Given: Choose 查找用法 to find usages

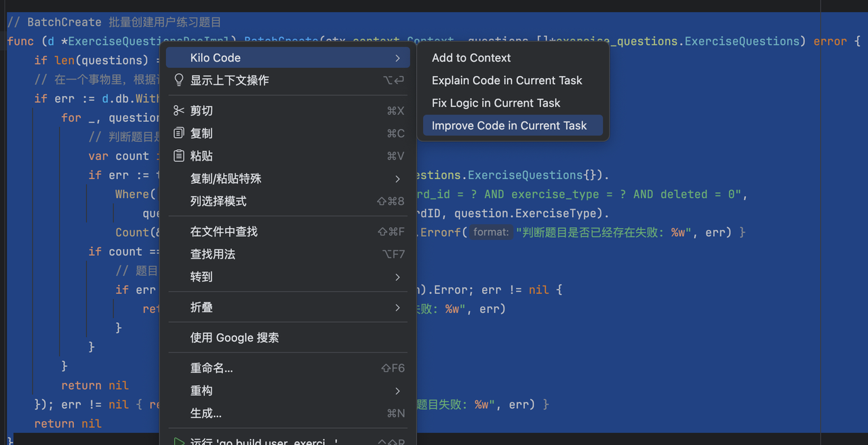Looking at the screenshot, I should click(212, 253).
